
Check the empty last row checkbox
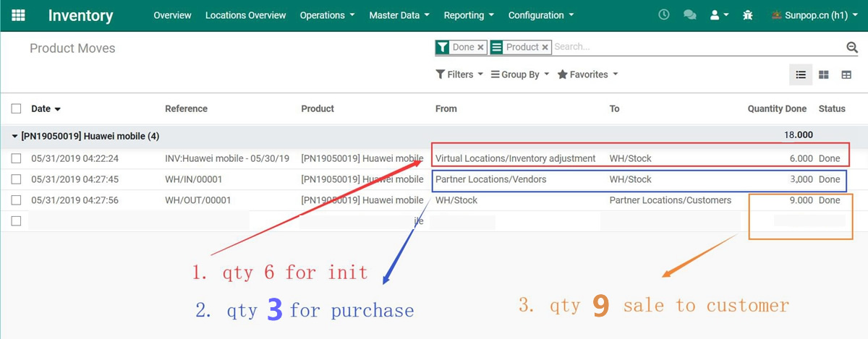coord(16,221)
